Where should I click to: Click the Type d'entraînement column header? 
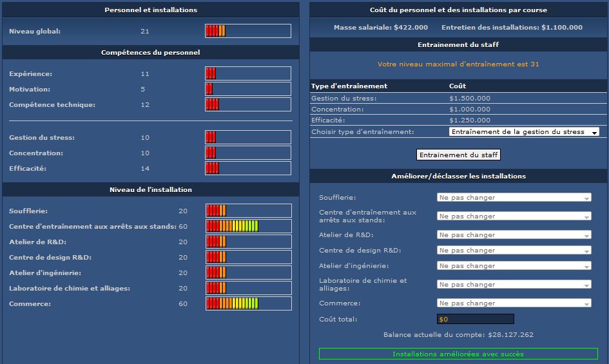pyautogui.click(x=349, y=86)
